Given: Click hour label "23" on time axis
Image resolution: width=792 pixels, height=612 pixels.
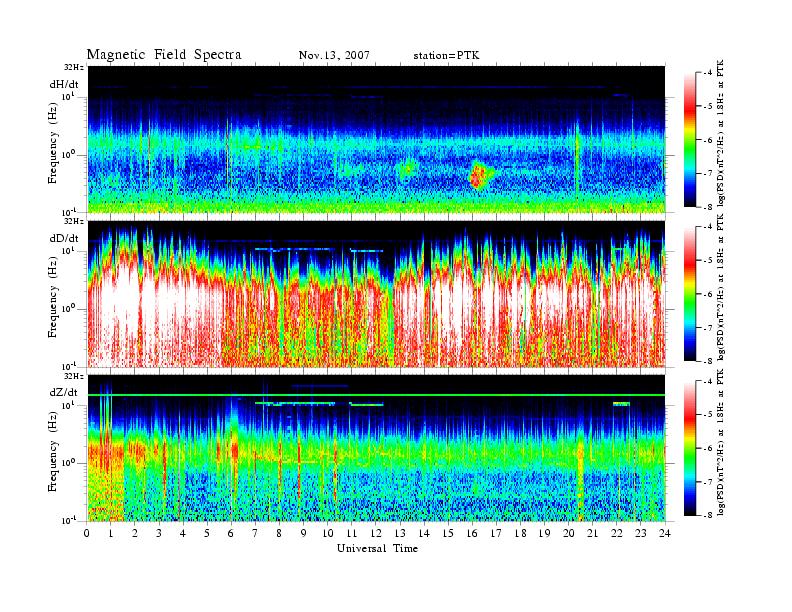Looking at the screenshot, I should (640, 533).
